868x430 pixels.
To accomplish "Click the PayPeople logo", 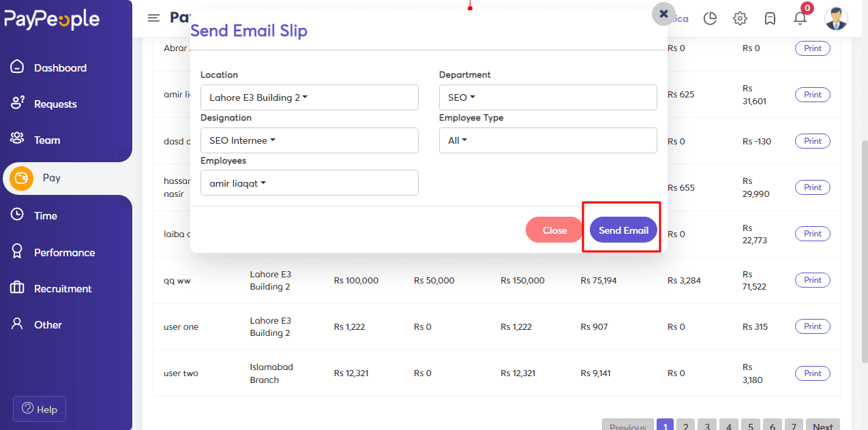I will (52, 19).
